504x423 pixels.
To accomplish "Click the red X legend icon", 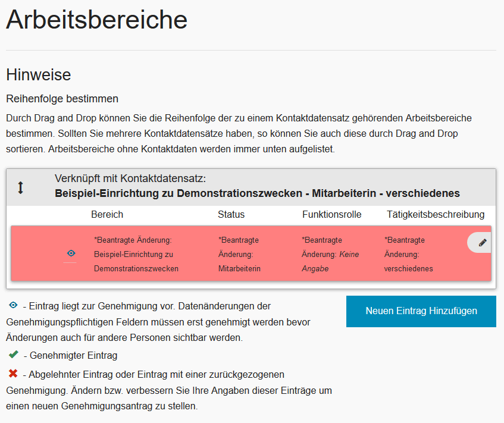I will [x=13, y=374].
